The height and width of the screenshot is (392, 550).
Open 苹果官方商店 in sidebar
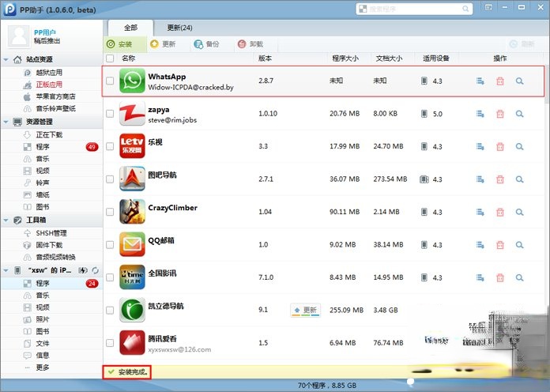pos(56,96)
